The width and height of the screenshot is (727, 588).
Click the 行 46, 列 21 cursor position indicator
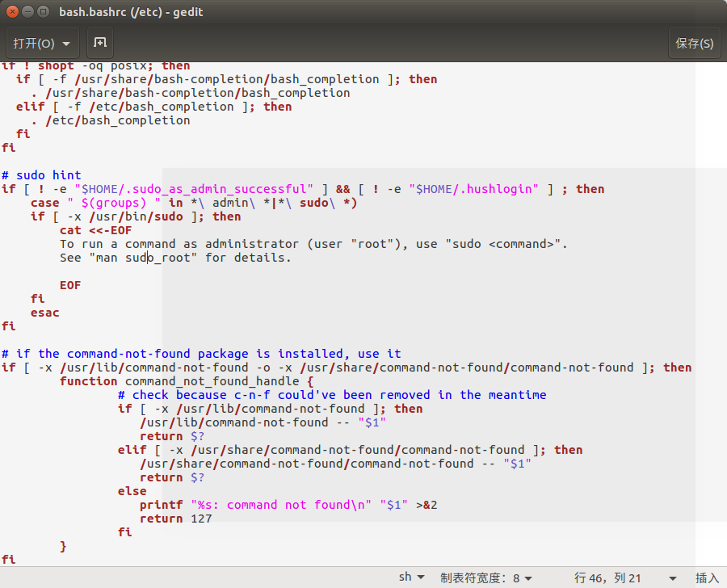pyautogui.click(x=607, y=577)
